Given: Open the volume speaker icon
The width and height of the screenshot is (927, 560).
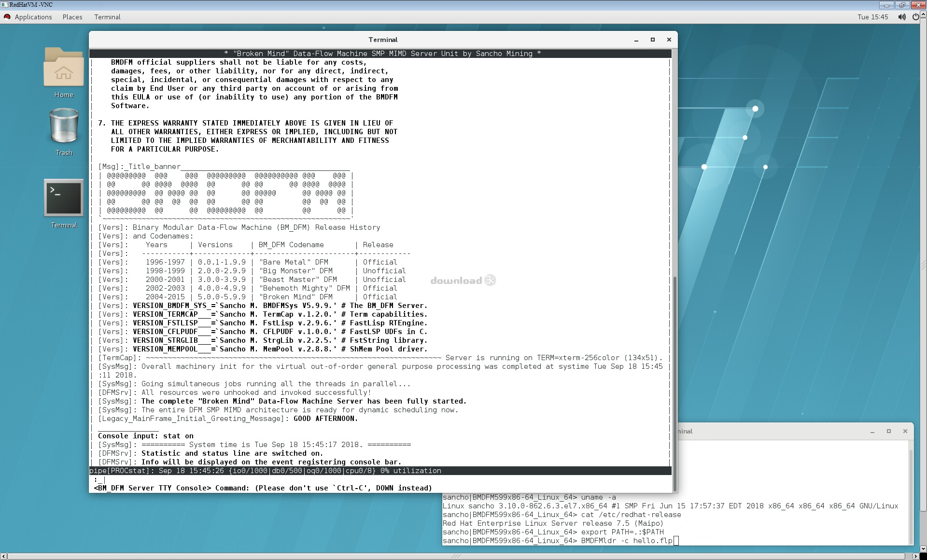Looking at the screenshot, I should click(x=901, y=17).
